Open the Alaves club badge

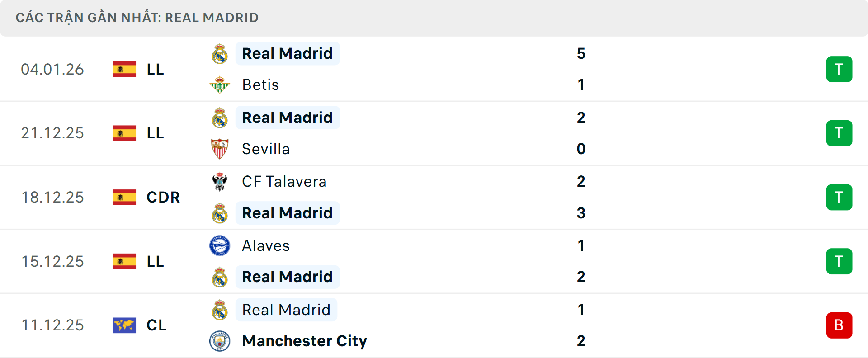220,245
